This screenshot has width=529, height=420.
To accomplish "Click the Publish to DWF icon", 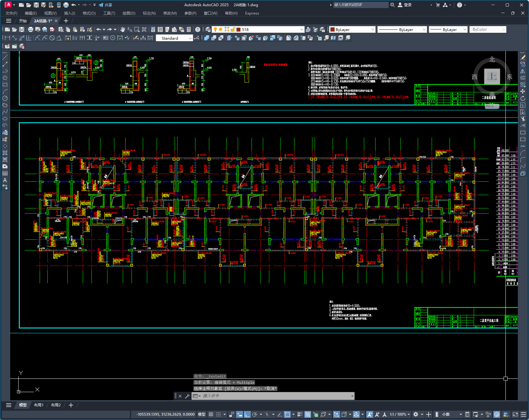I will pyautogui.click(x=52, y=29).
